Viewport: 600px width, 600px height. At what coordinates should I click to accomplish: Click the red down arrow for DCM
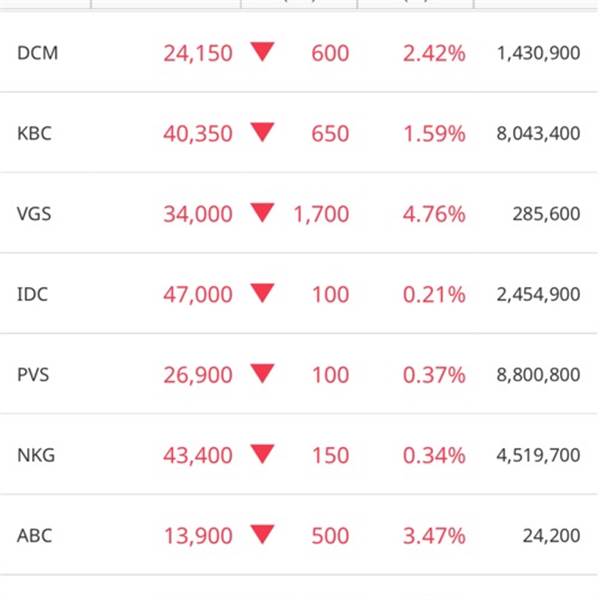pyautogui.click(x=262, y=51)
